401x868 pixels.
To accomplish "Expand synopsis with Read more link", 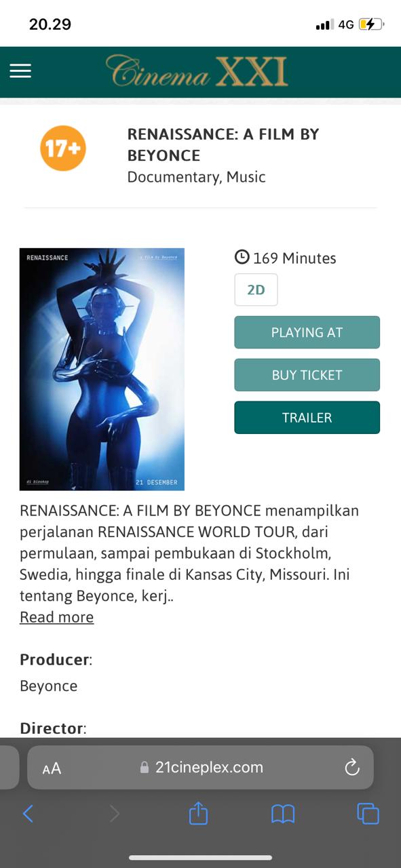I will pos(57,617).
